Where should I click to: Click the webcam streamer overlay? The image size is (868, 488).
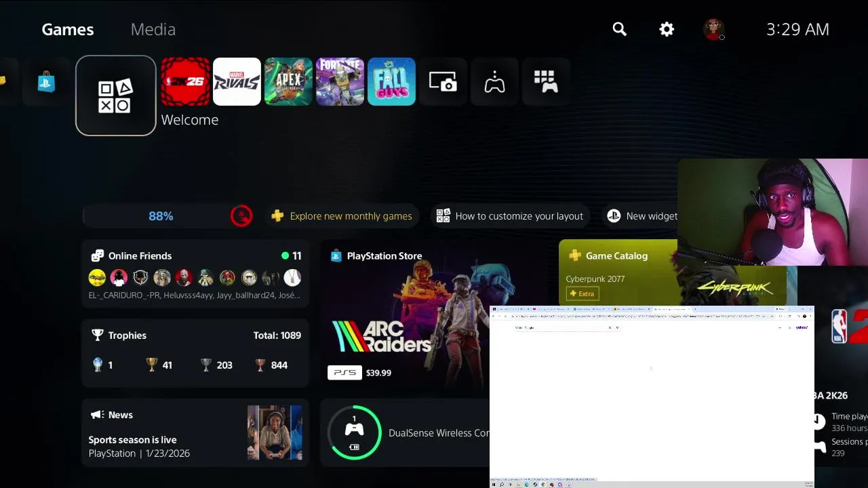pos(772,211)
